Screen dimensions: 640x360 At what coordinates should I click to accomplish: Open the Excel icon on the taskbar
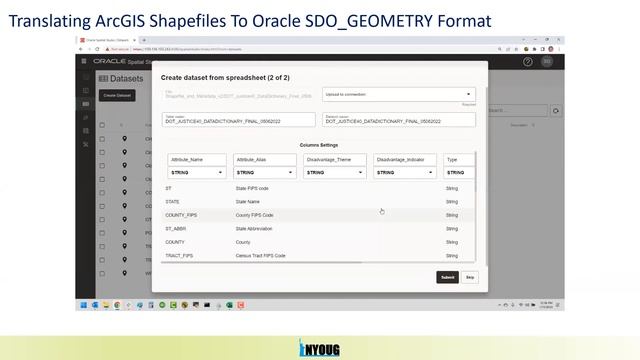point(229,305)
